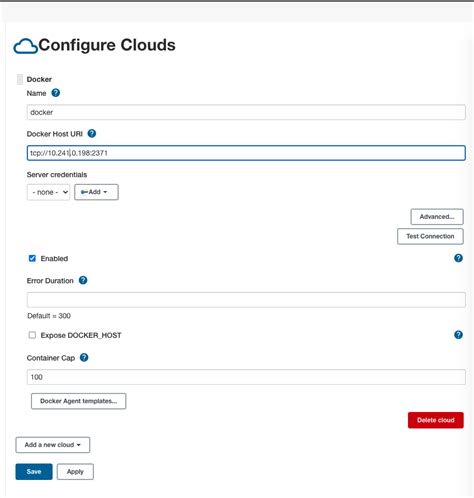Edit the Container Cap value 100
Image resolution: width=474 pixels, height=498 pixels.
246,377
